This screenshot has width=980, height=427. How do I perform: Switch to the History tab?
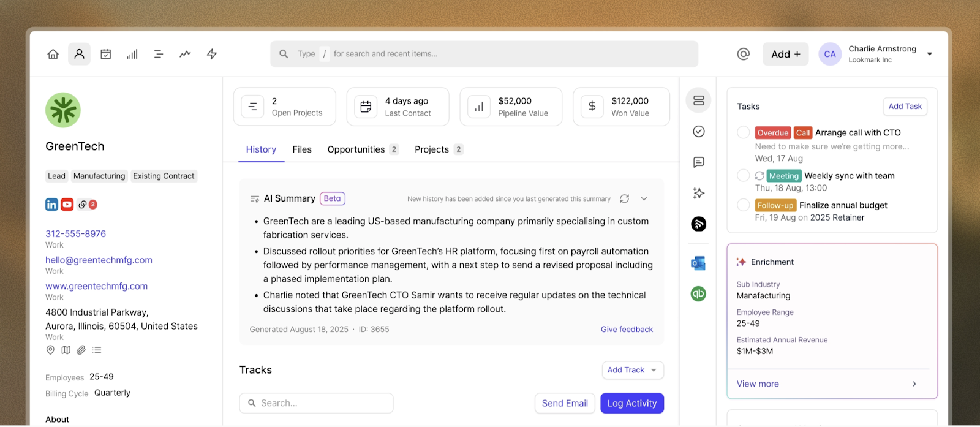tap(261, 149)
